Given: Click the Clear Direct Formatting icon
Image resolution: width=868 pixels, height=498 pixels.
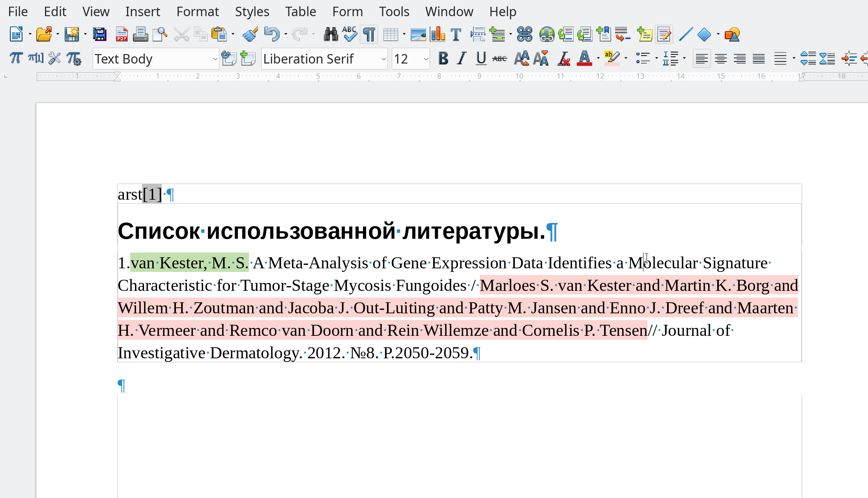Looking at the screenshot, I should [x=563, y=59].
